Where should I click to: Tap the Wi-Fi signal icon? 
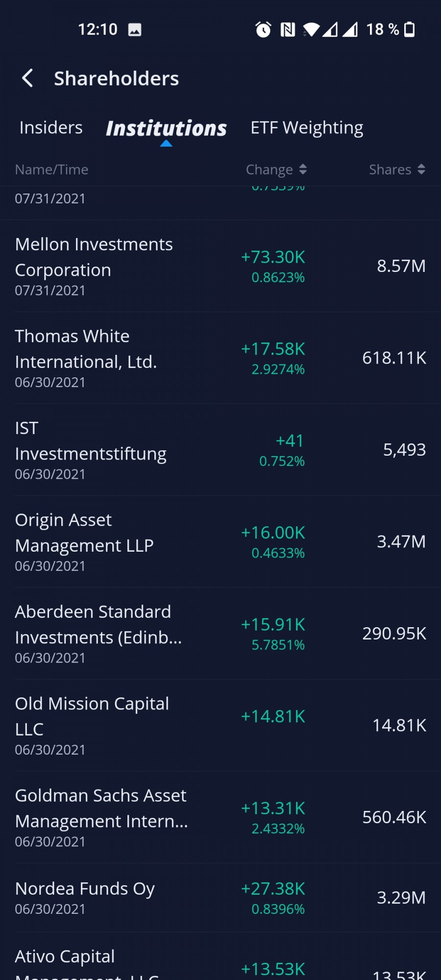click(311, 30)
